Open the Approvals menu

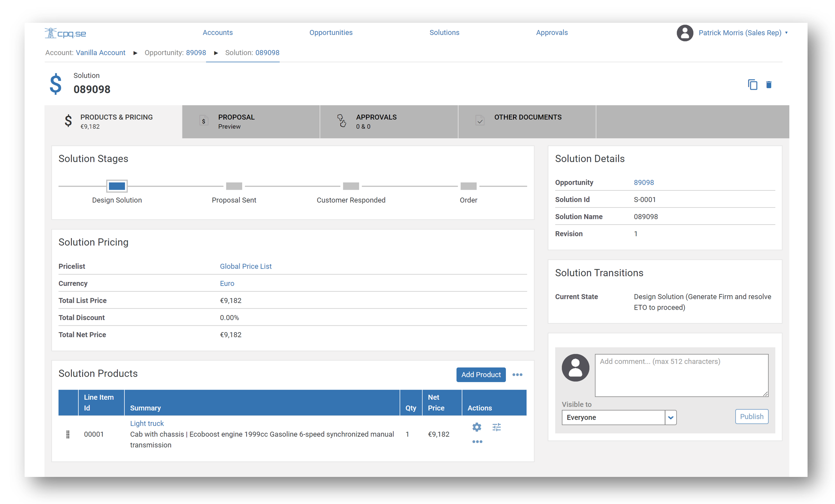[552, 32]
